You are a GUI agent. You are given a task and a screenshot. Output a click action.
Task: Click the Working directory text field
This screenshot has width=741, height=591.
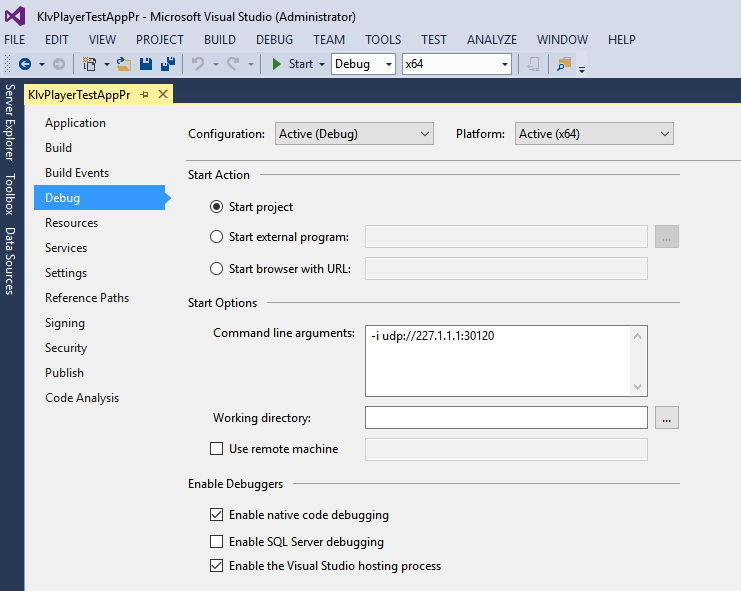506,417
